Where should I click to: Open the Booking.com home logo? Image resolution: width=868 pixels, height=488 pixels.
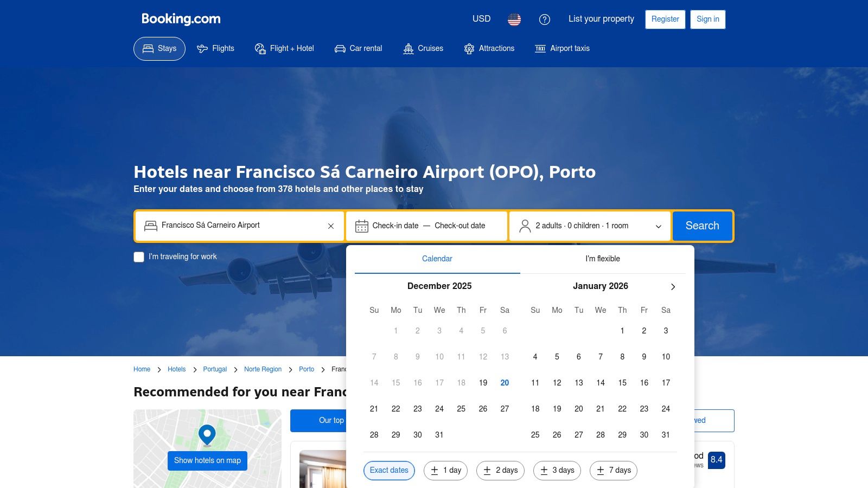tap(181, 19)
